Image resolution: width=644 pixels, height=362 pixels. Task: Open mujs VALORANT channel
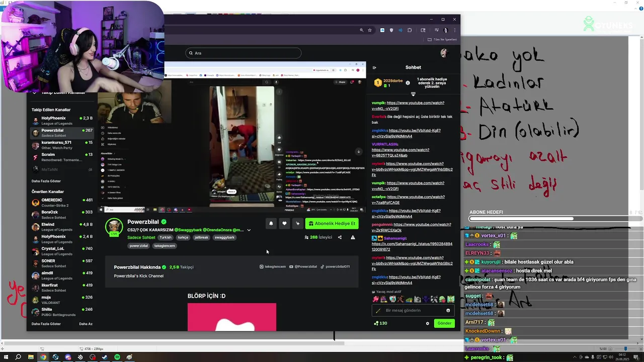pos(62,300)
